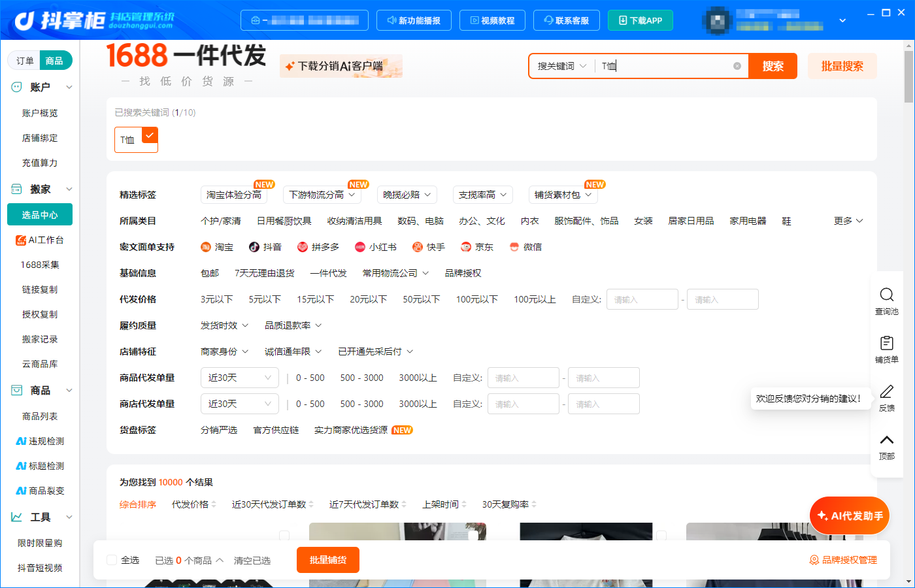This screenshot has width=915, height=588.
Task: Open 1688采集 in the sidebar
Action: pos(40,265)
